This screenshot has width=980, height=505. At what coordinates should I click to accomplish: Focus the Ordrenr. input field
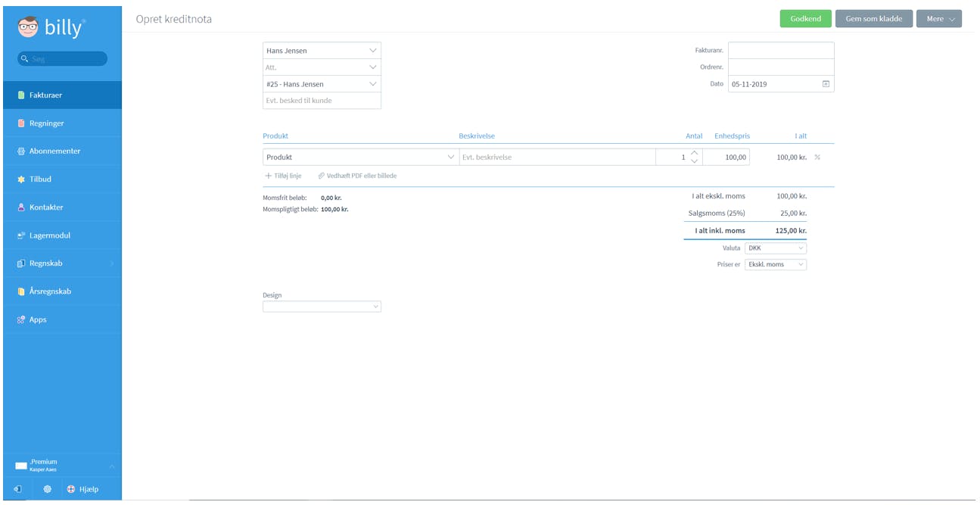(x=781, y=67)
